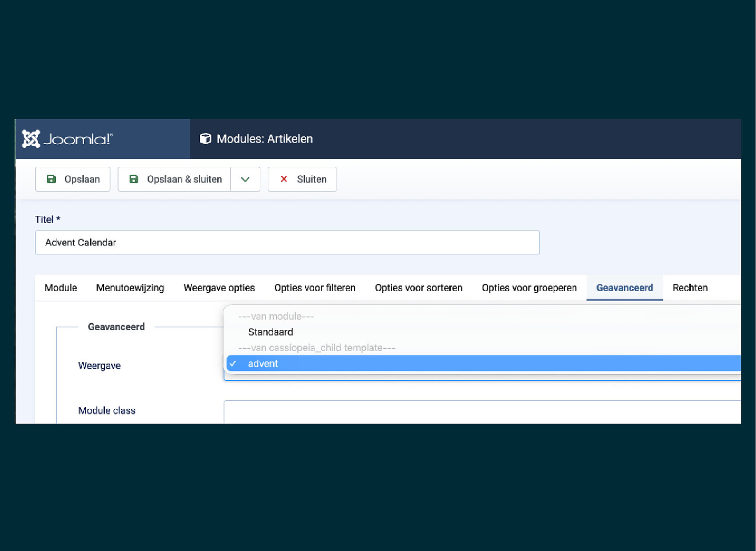The height and width of the screenshot is (551, 756).
Task: Open the Opties voor sorteren tab
Action: click(x=419, y=288)
